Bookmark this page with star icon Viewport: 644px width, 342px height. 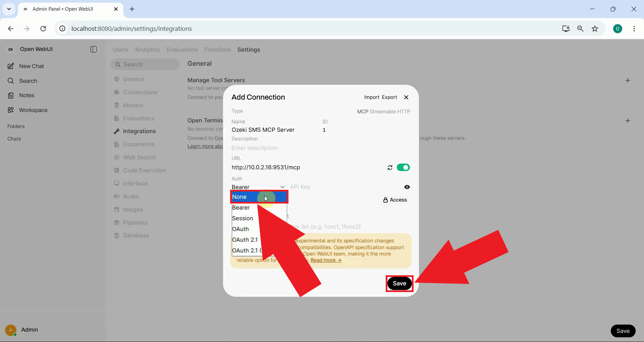[x=595, y=28]
